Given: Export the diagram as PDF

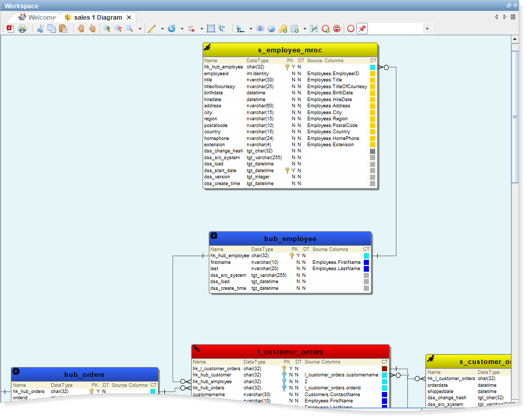Looking at the screenshot, I should coord(10,29).
